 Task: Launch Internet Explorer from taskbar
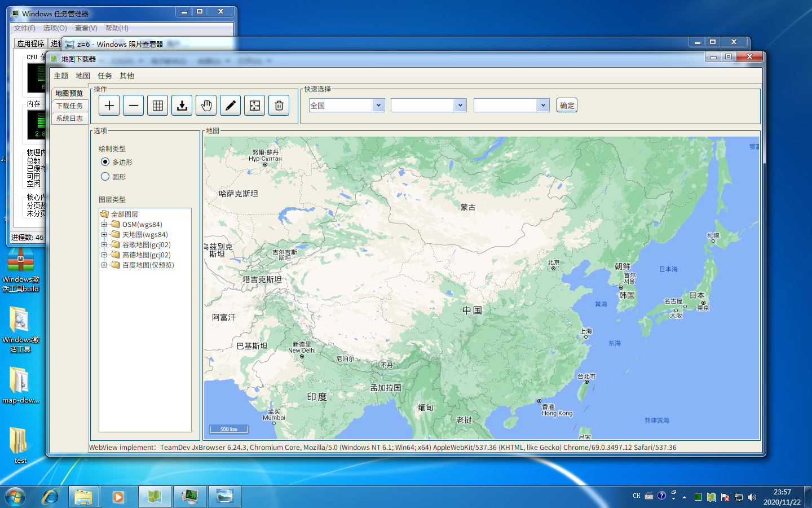tap(50, 497)
